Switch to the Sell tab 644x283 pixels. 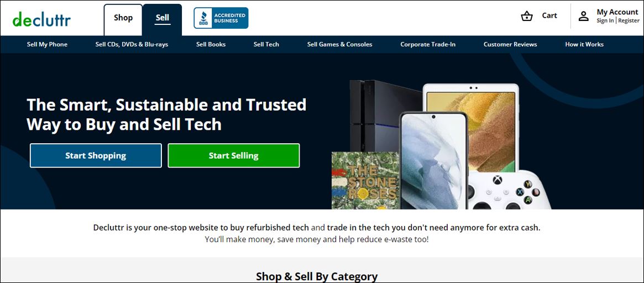pyautogui.click(x=162, y=19)
